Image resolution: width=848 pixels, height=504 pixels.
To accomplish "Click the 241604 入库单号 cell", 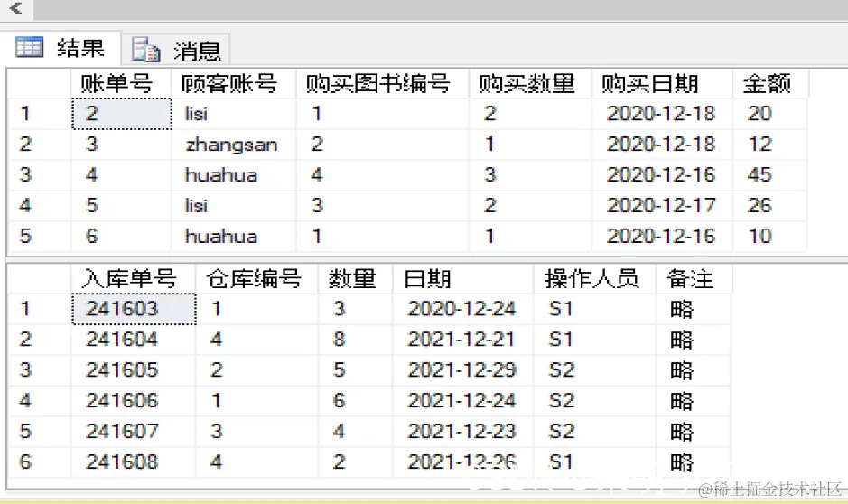I will tap(133, 340).
